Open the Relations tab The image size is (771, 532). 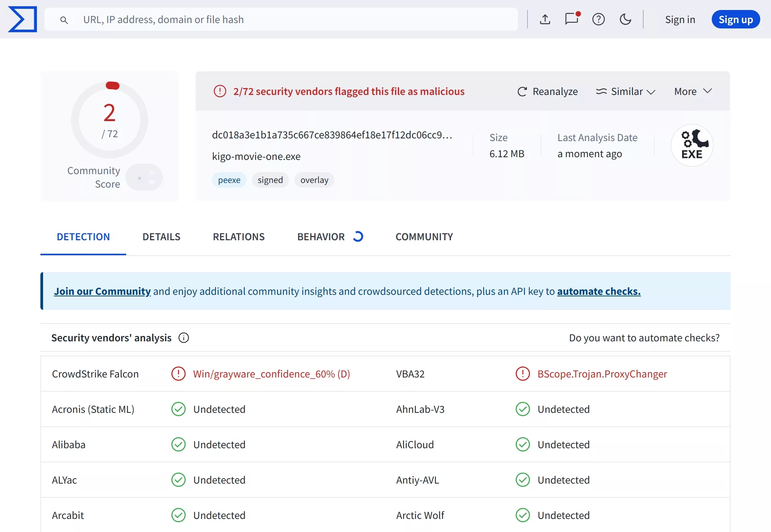[x=239, y=237]
